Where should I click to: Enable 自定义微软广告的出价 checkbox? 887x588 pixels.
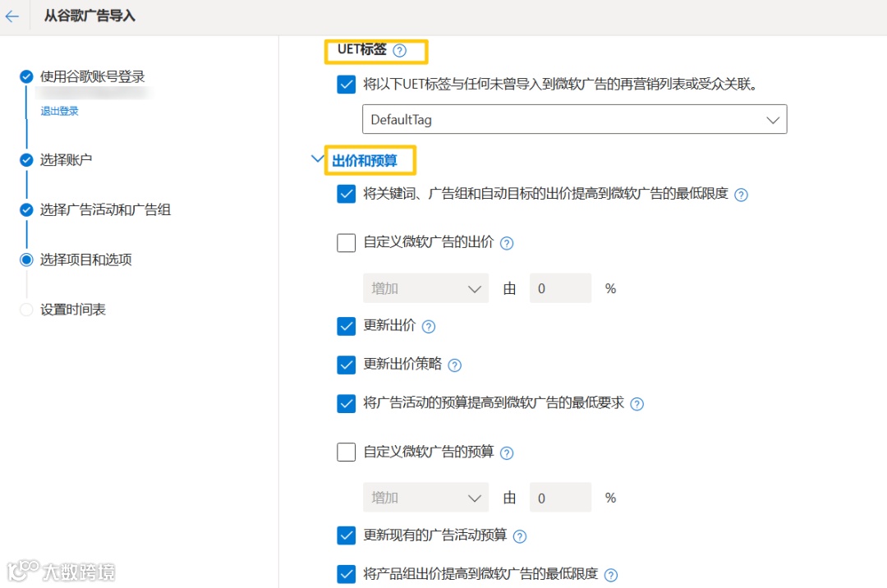(x=347, y=242)
